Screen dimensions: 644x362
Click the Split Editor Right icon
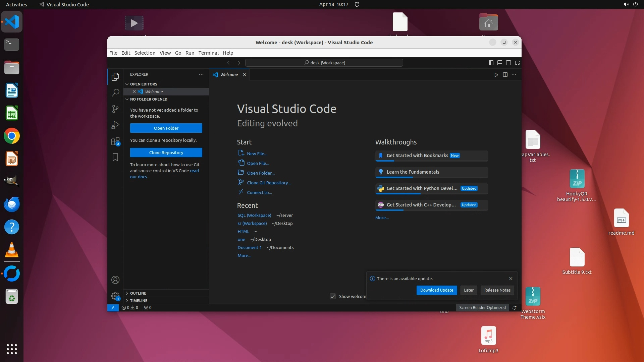[505, 75]
